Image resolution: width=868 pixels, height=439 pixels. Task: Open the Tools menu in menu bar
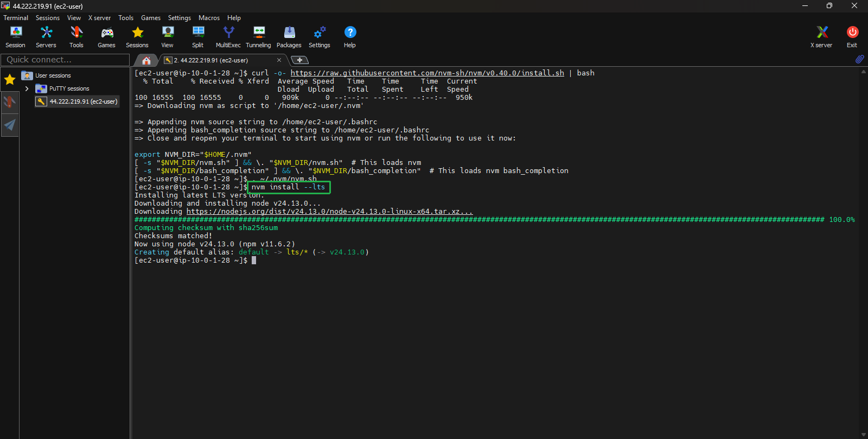126,18
